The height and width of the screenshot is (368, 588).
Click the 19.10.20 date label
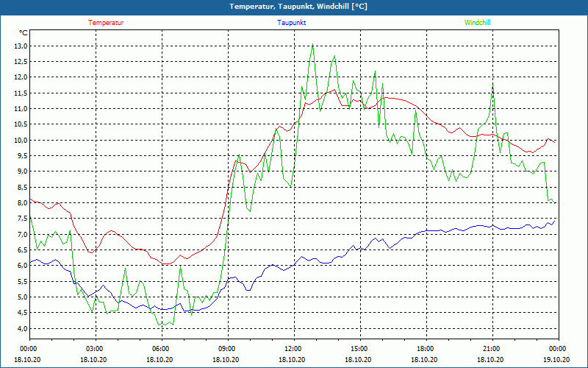[x=556, y=359]
